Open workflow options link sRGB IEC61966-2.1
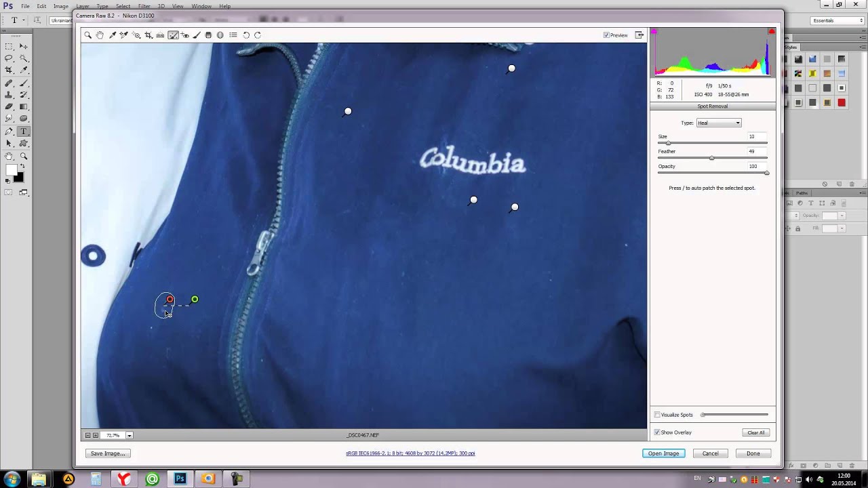868x488 pixels. point(410,453)
